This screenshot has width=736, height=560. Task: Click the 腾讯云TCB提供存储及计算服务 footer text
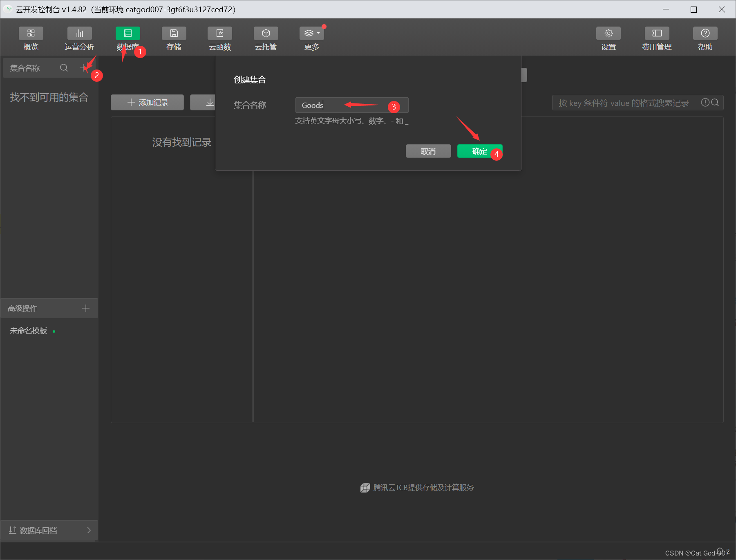pos(423,488)
